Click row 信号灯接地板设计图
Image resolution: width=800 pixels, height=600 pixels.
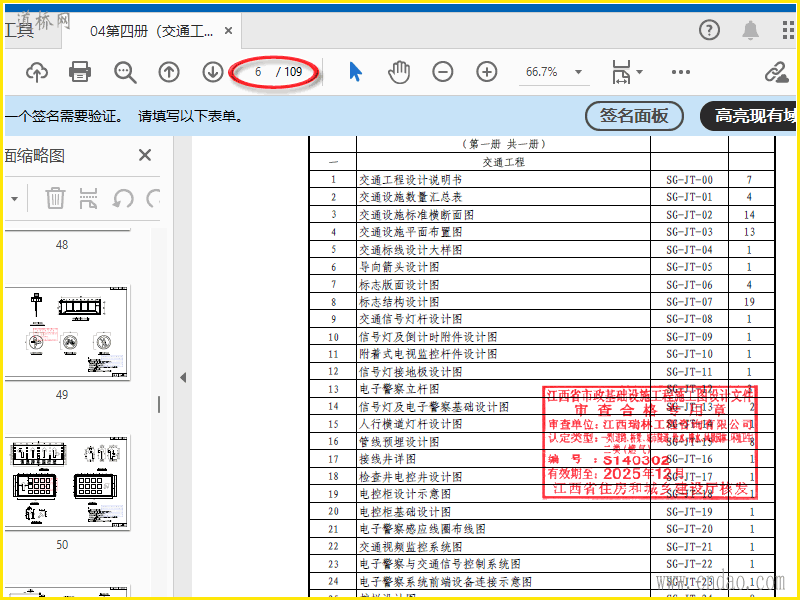[x=541, y=371]
